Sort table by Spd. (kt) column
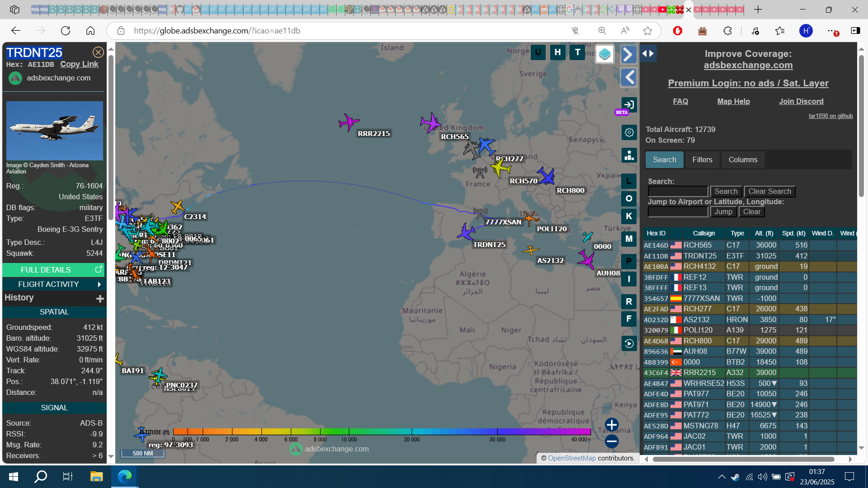The width and height of the screenshot is (868, 488). point(794,234)
